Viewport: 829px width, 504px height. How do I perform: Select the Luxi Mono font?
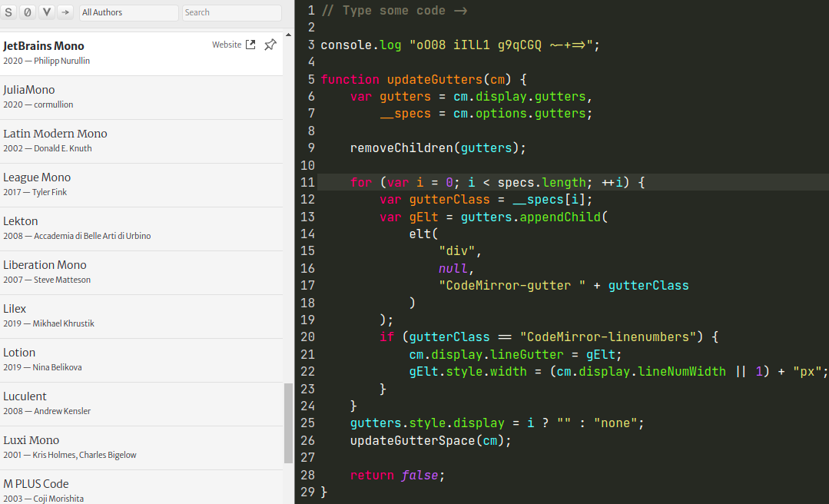[x=141, y=449]
